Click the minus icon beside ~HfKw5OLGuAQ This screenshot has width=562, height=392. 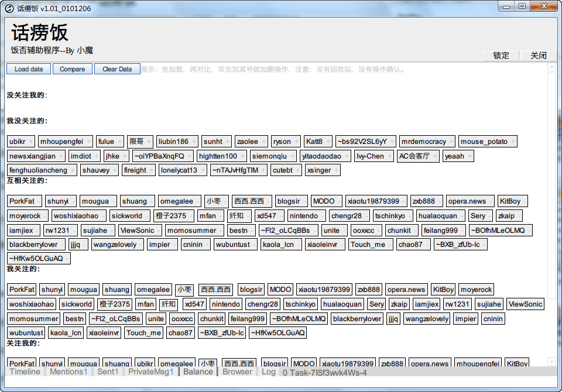[x=67, y=259]
